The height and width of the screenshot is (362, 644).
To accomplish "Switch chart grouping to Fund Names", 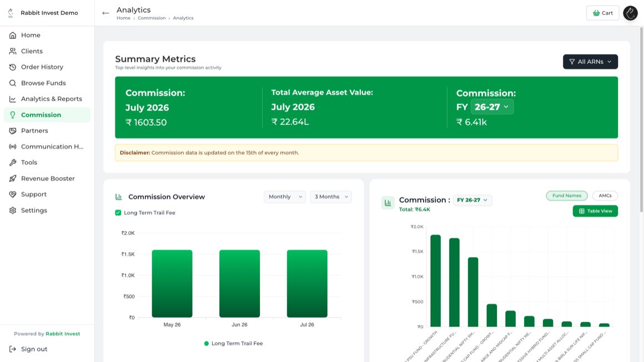I will tap(567, 195).
